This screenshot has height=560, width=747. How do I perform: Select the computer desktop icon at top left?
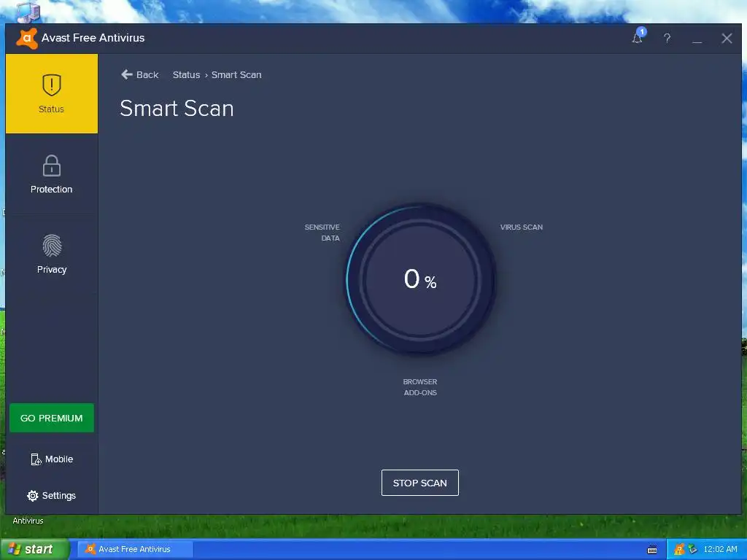(28, 12)
